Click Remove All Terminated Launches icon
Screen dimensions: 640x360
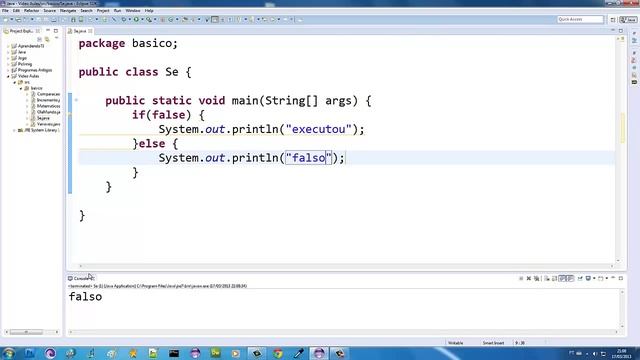click(x=536, y=278)
